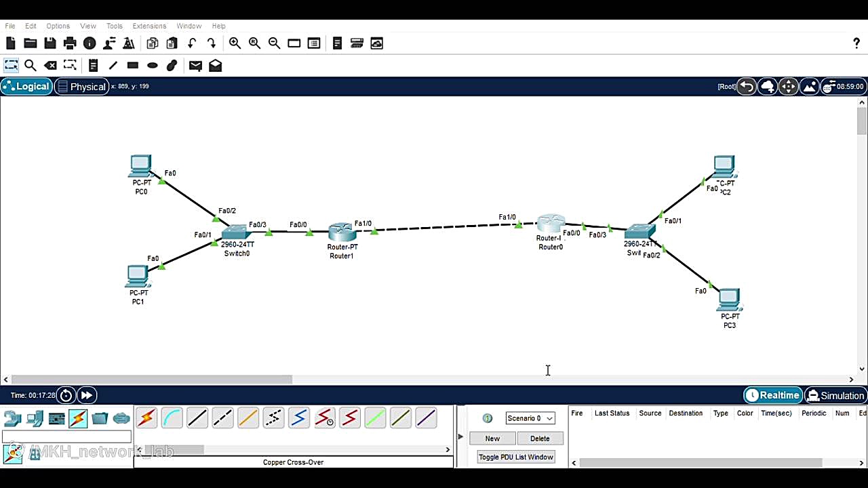
Task: Save the network with the floppy icon
Action: 50,43
